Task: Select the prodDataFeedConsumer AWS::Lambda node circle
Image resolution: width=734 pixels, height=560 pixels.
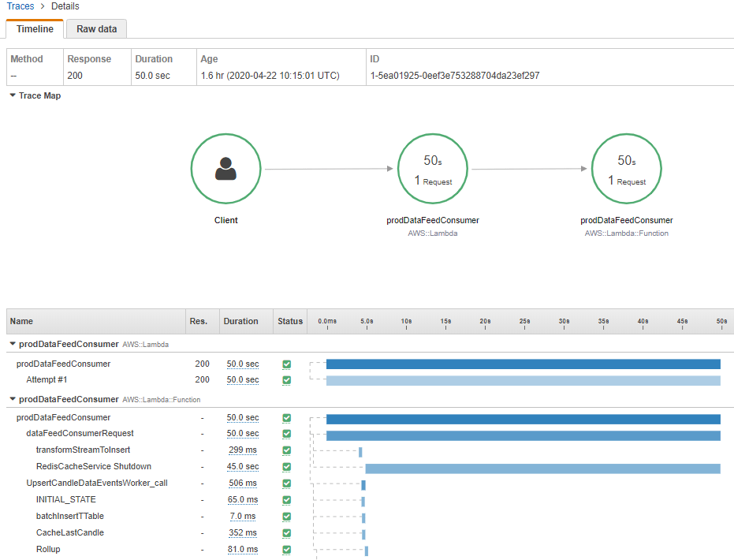Action: [x=433, y=169]
